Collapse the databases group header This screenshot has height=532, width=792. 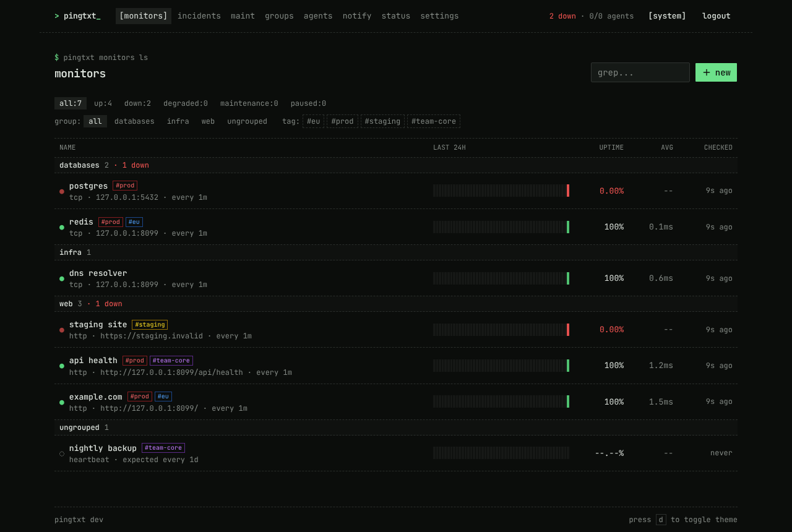396,165
